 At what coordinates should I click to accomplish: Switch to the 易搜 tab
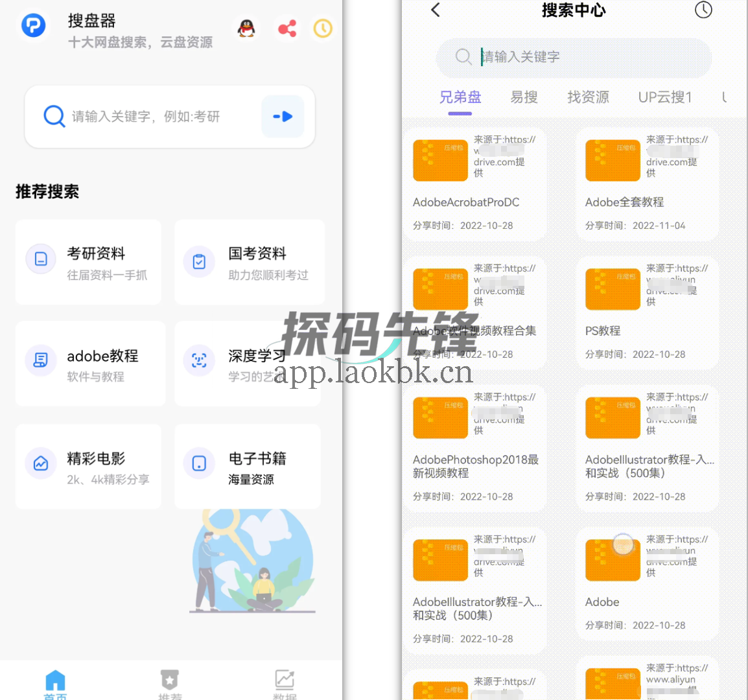[x=524, y=97]
